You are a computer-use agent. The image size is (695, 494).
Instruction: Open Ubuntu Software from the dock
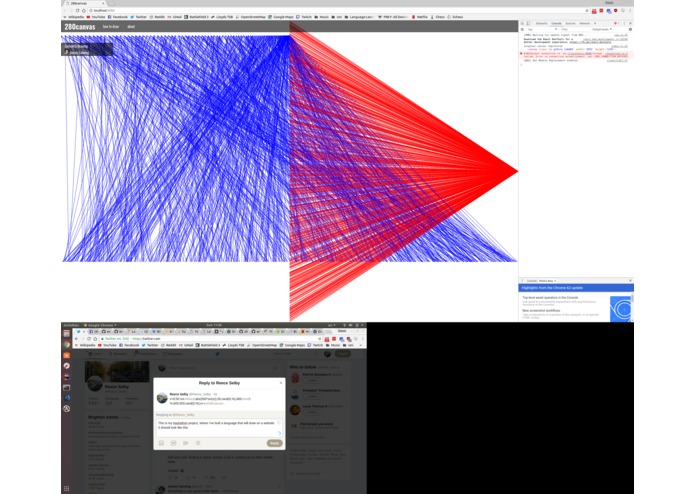coord(66,355)
